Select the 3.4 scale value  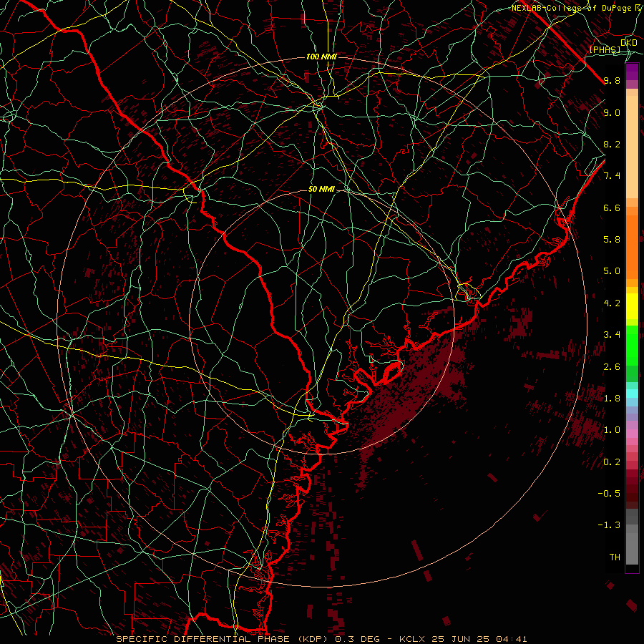point(612,335)
